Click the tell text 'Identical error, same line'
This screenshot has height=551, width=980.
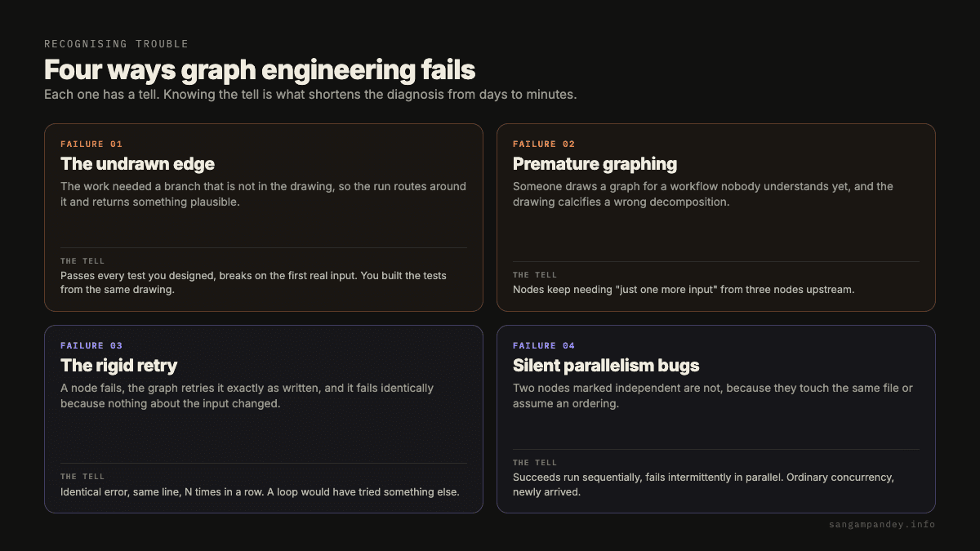coord(260,491)
